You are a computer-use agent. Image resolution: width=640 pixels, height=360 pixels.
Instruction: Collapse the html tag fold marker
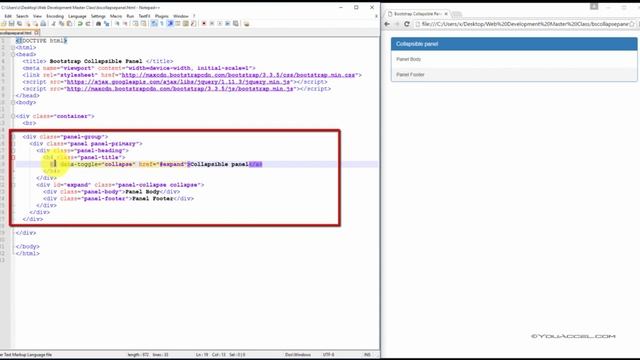click(13, 47)
